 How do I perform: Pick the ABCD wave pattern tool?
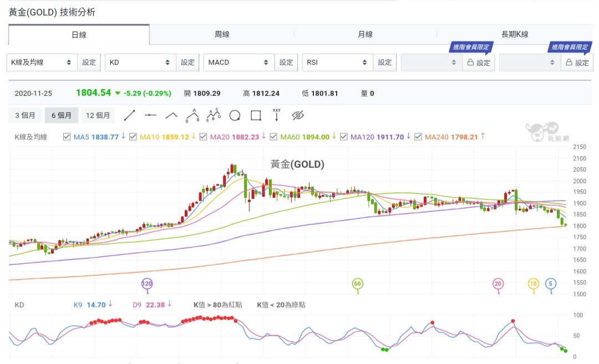[x=214, y=115]
